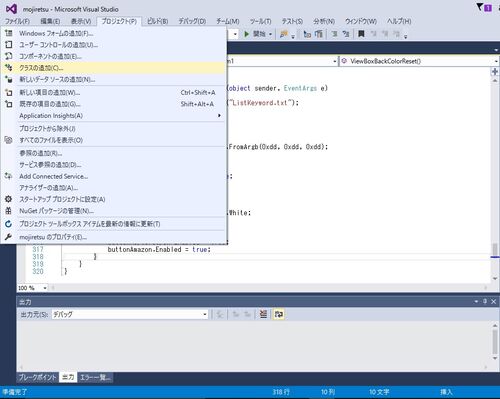Choose スタートアップ プロジェクトに設定 entry
500x399 pixels.
(113, 199)
